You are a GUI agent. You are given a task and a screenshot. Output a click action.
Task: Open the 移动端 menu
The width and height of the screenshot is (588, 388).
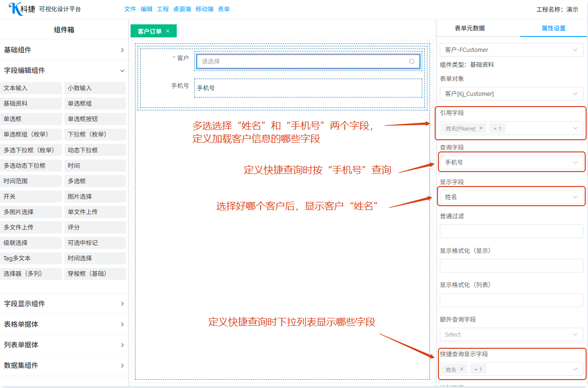[205, 9]
